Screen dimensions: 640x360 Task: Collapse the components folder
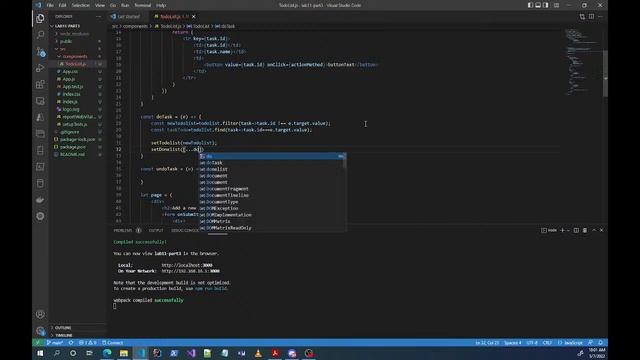77,56
